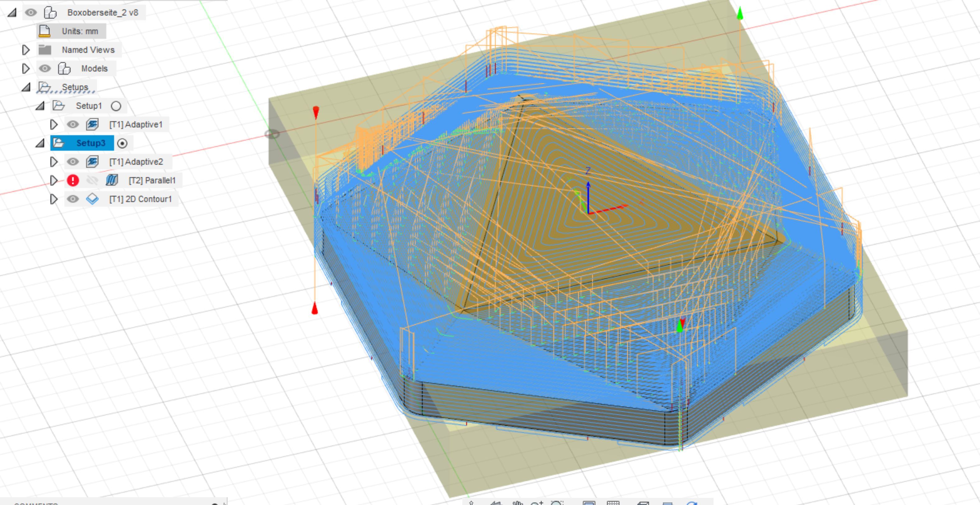Screen dimensions: 980x505
Task: Click the red error warning on Parallel1
Action: [73, 180]
